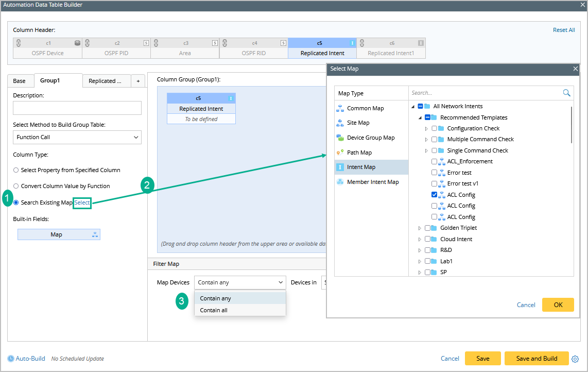Click the Description input field
Screen dimensions: 588x372
click(x=77, y=108)
